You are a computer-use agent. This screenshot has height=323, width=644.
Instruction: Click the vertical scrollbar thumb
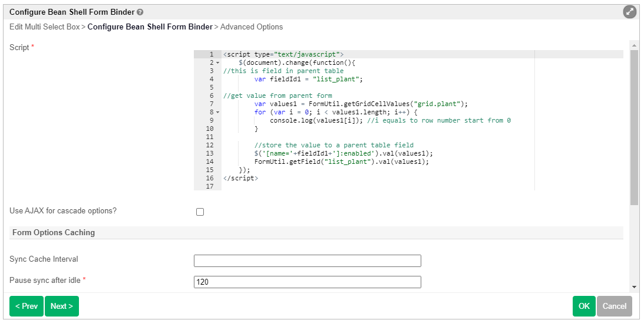click(x=634, y=127)
